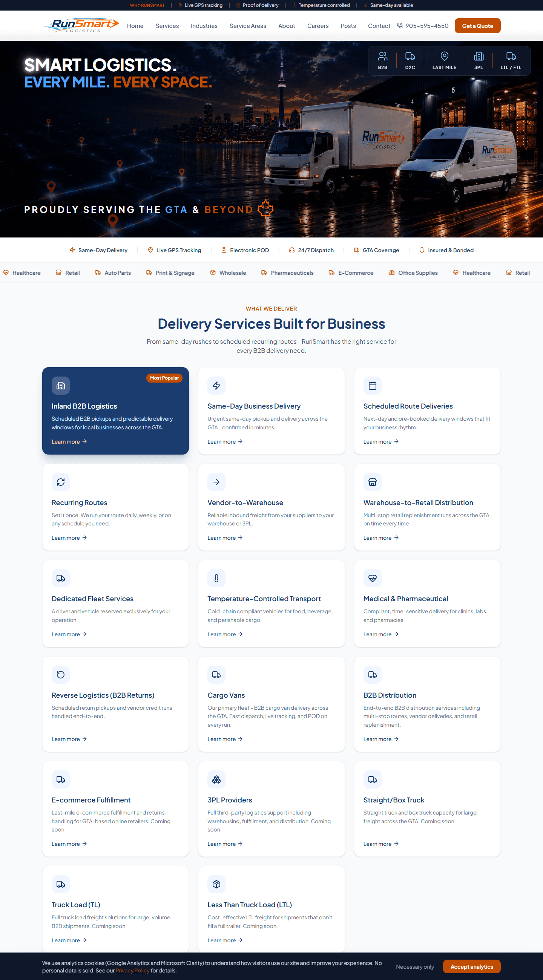Click the maple leaf icon after BEYOND

click(265, 209)
